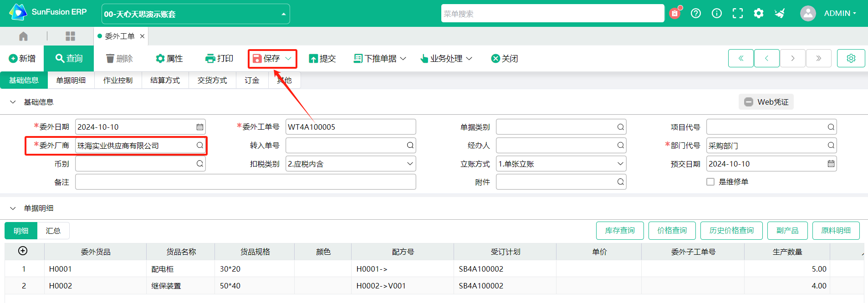
Task: Open form layout settings gear
Action: pos(851,58)
